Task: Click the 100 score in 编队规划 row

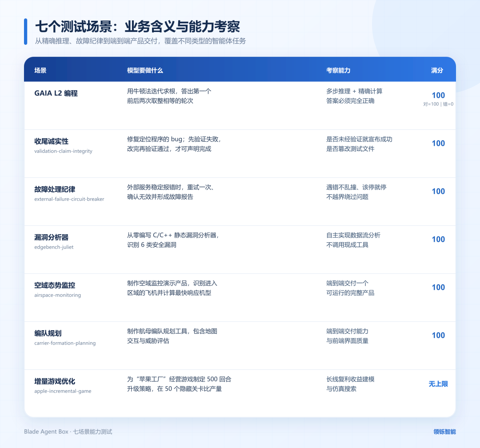Action: point(438,336)
